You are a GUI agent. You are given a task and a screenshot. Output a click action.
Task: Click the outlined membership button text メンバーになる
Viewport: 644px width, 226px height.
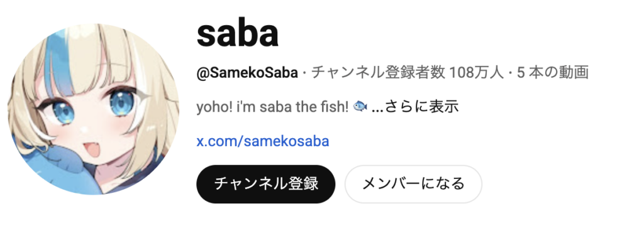tap(413, 184)
